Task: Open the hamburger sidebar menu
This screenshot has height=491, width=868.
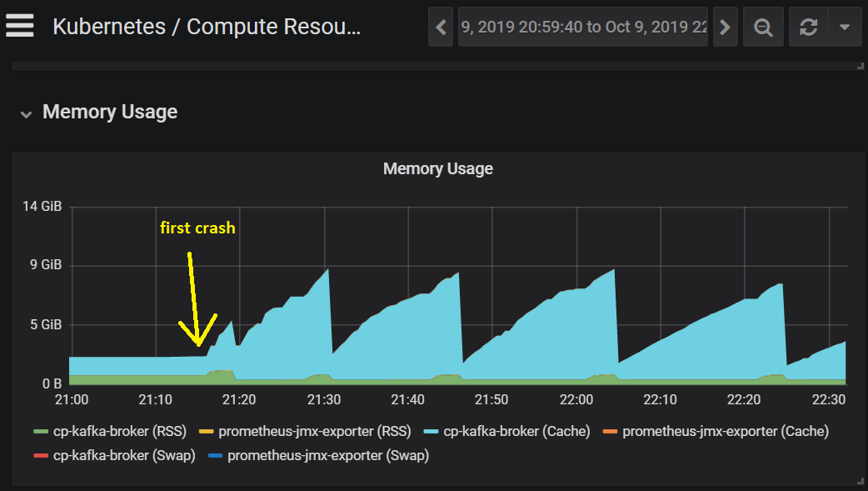Action: (19, 26)
